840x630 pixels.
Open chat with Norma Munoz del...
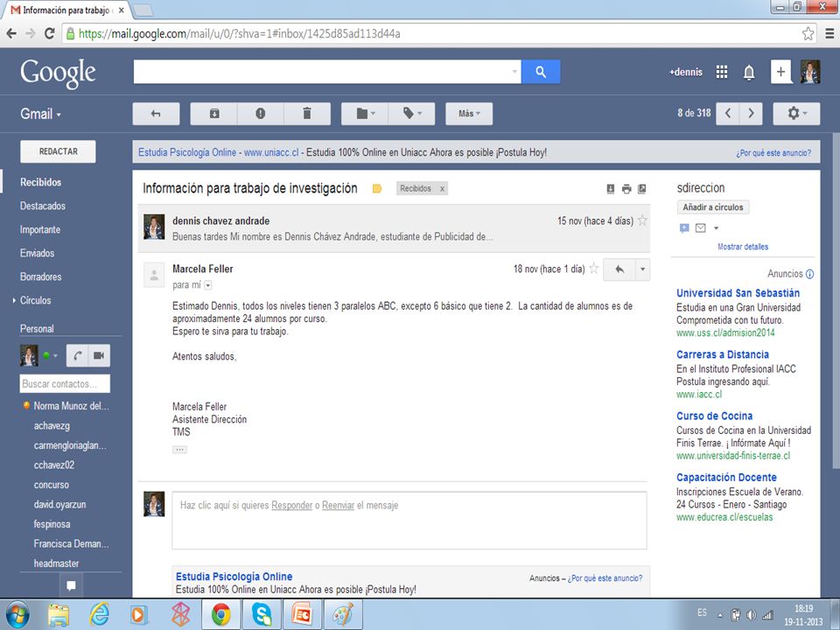[x=71, y=405]
